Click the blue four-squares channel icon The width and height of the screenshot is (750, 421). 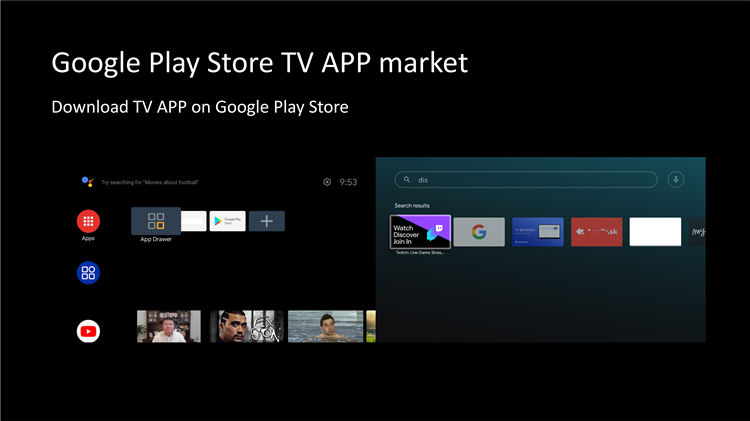(88, 273)
